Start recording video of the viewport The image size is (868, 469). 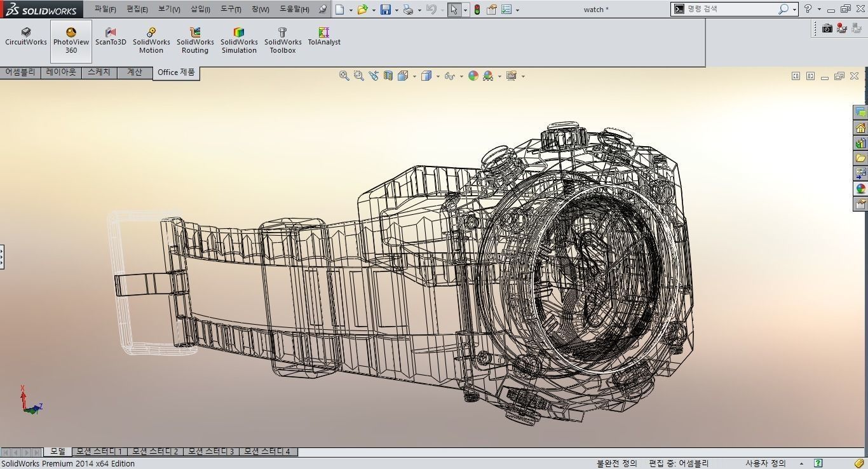[x=842, y=29]
